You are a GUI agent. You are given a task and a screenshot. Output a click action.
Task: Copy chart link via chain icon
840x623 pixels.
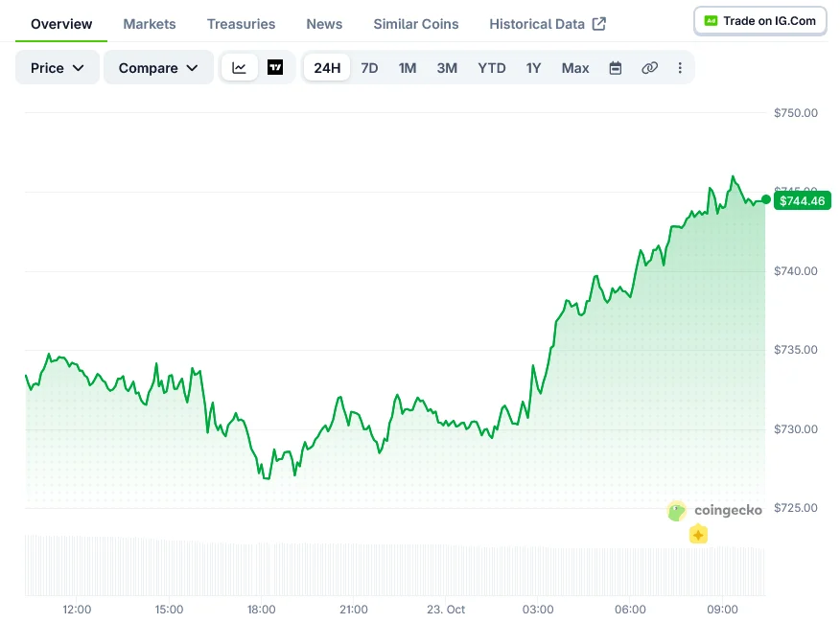[649, 68]
